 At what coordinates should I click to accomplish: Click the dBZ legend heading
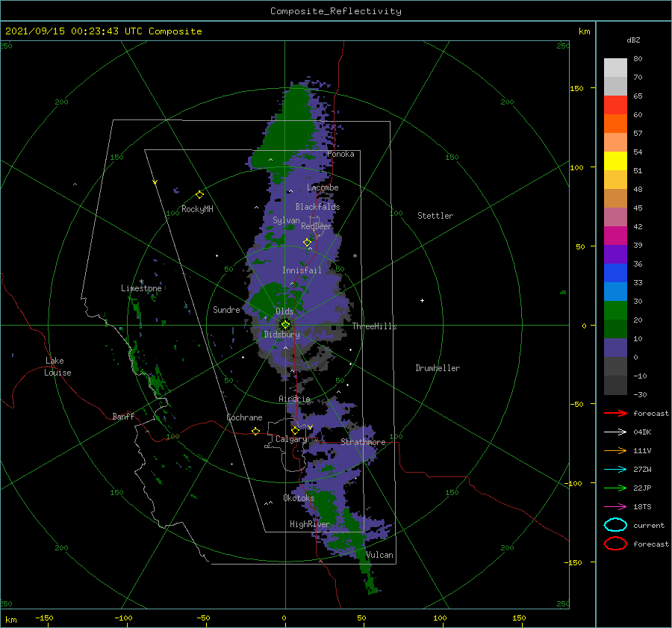633,40
